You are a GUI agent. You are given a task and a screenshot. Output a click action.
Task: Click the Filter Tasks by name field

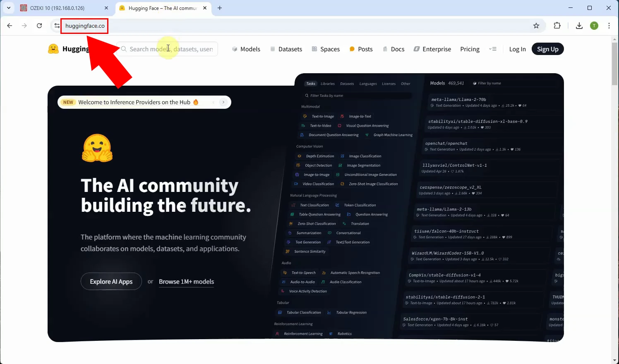click(357, 96)
